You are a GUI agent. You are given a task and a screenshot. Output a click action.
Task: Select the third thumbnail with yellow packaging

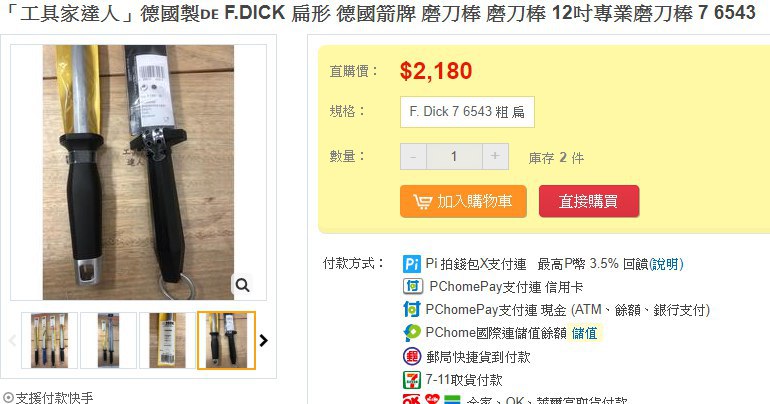tap(167, 340)
